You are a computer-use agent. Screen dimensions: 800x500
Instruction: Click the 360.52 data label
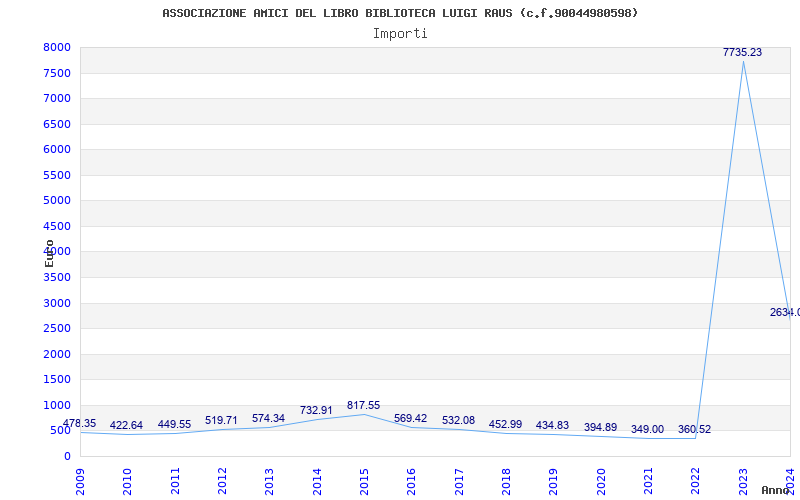pyautogui.click(x=694, y=430)
